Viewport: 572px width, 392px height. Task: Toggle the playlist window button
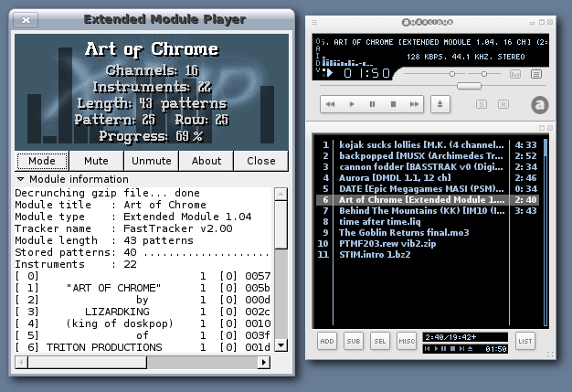pyautogui.click(x=537, y=73)
